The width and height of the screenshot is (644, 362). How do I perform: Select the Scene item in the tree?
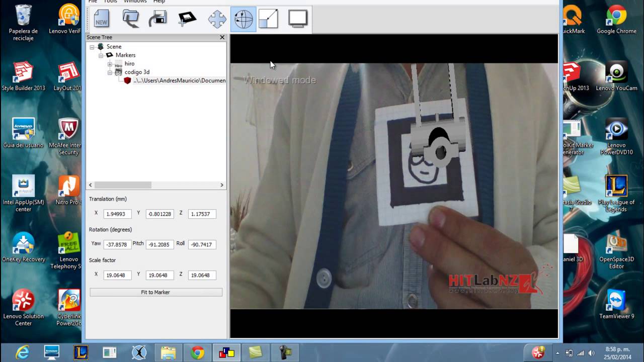[114, 47]
